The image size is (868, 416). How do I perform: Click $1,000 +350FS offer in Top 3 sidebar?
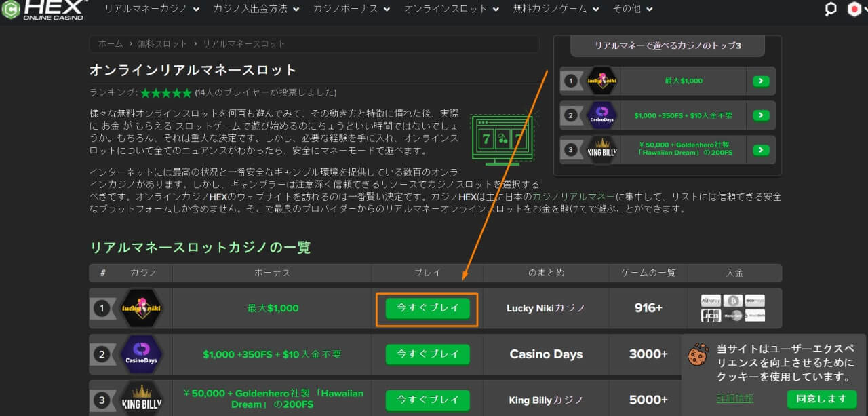coord(684,115)
